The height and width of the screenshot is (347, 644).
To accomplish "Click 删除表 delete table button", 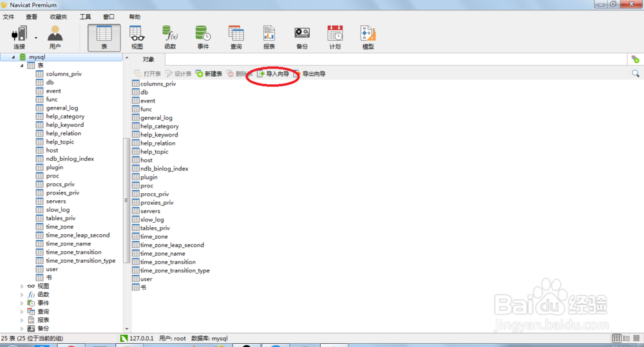I will (x=240, y=74).
